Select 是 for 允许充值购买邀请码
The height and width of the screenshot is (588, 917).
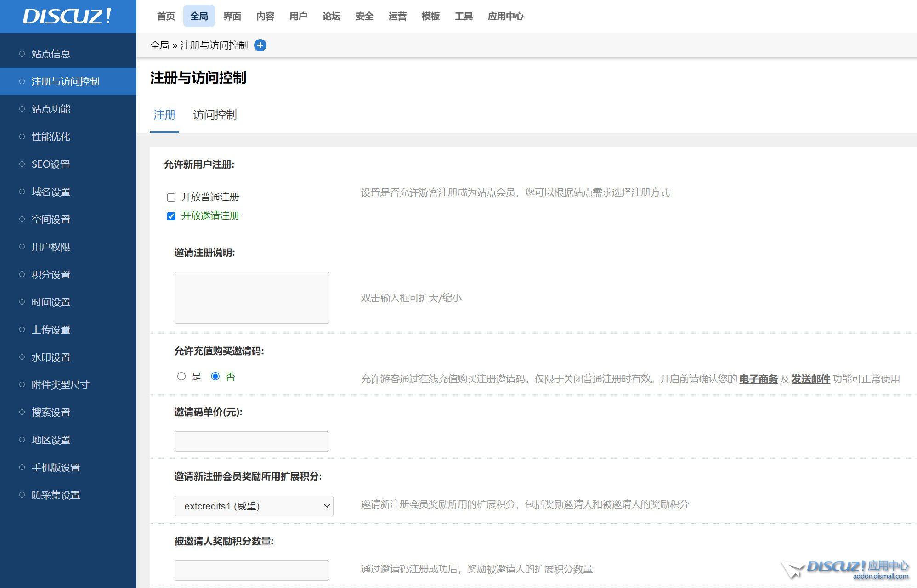(181, 376)
